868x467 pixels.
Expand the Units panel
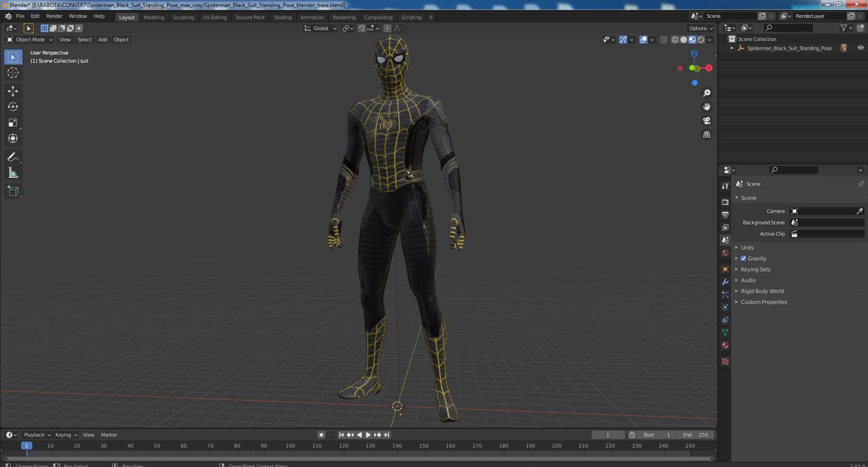pos(747,248)
